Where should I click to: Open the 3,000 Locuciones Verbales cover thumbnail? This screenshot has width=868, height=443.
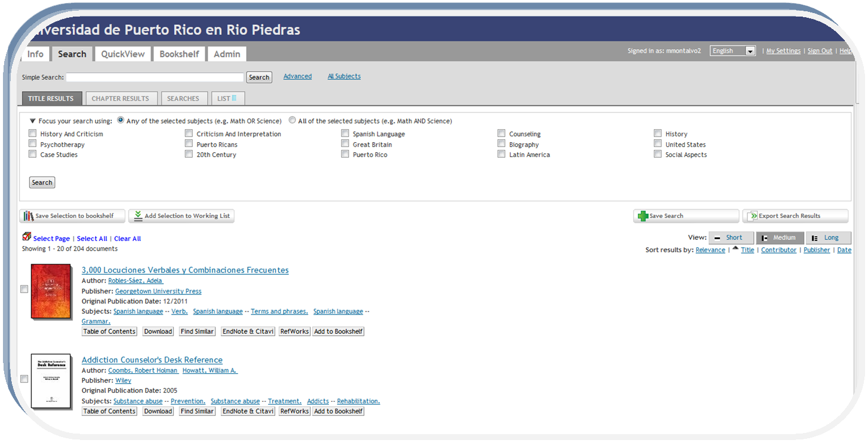click(51, 291)
